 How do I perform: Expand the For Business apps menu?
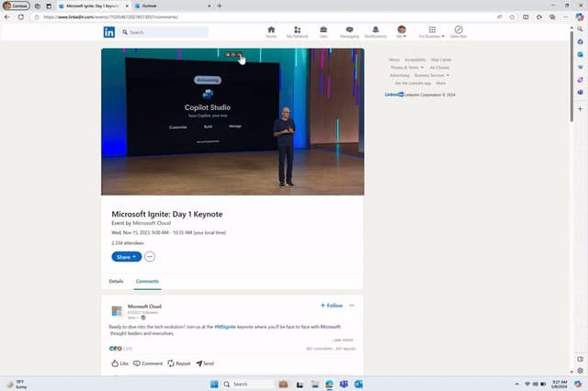pyautogui.click(x=432, y=32)
